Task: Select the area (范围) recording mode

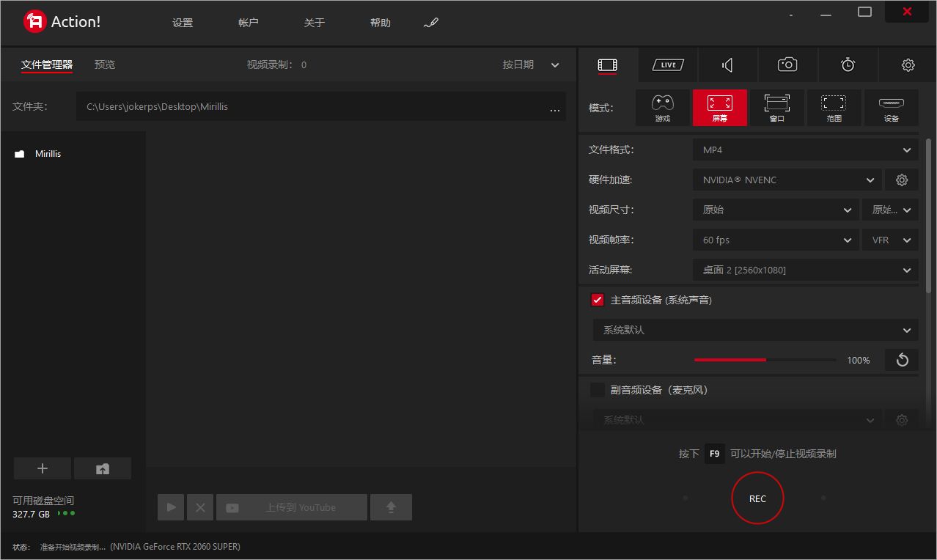Action: tap(834, 108)
